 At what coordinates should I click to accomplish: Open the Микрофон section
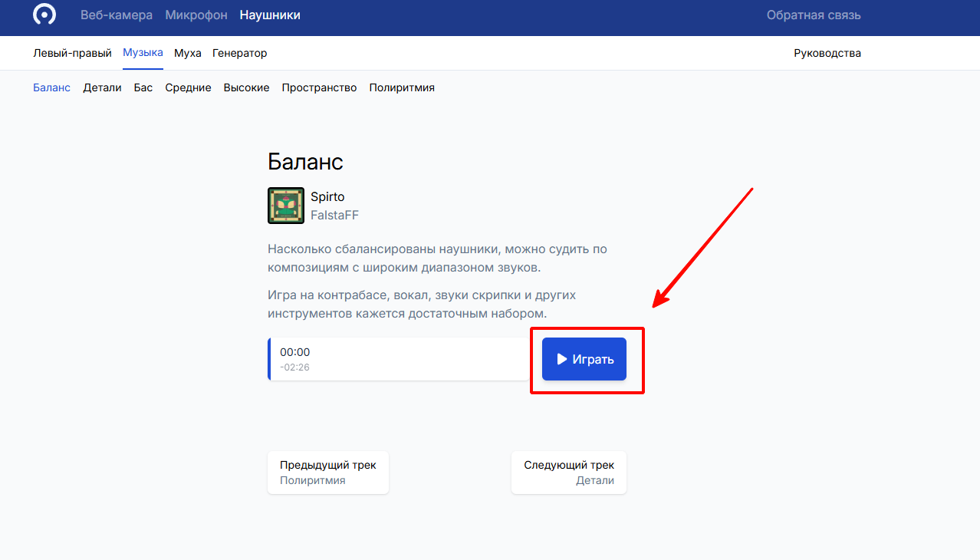click(x=196, y=15)
